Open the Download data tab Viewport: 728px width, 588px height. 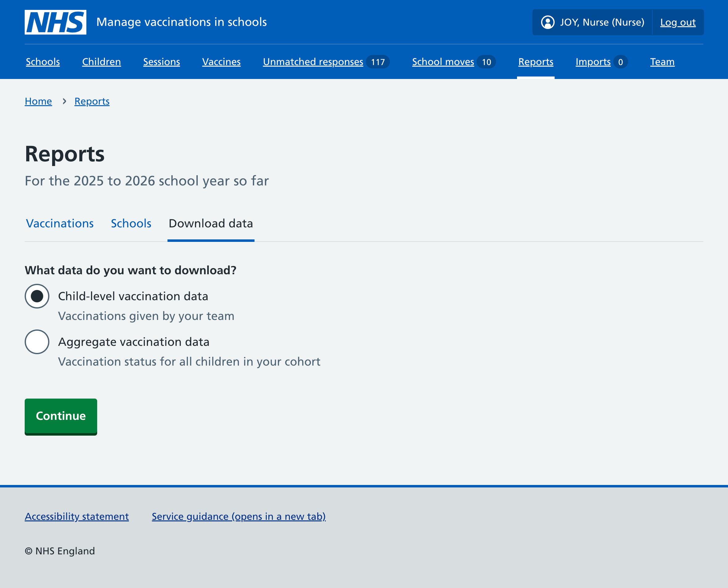click(211, 224)
